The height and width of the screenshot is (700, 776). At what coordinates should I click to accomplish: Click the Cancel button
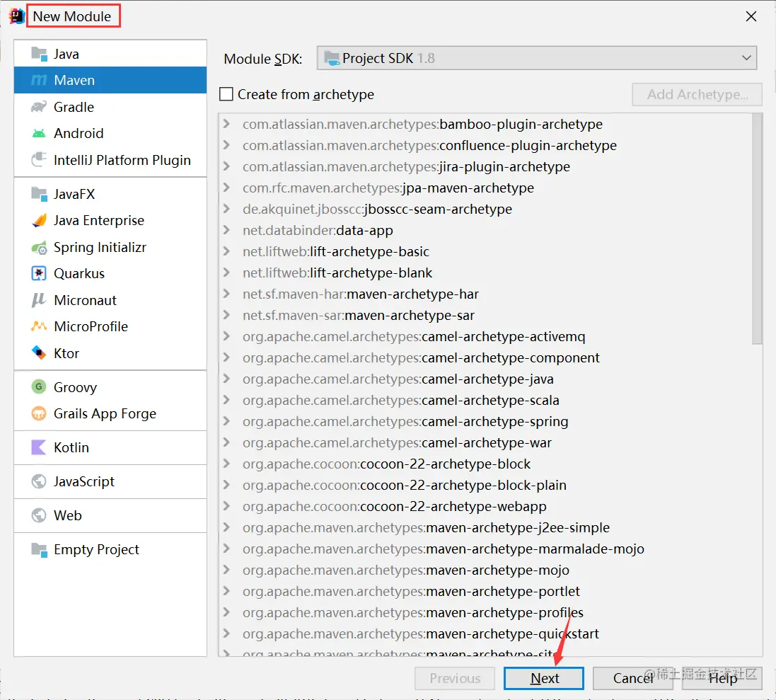coord(632,678)
